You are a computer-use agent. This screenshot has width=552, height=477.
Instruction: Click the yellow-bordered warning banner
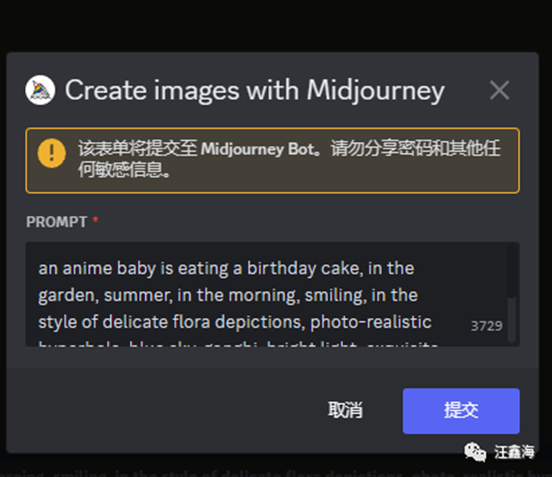click(x=272, y=161)
